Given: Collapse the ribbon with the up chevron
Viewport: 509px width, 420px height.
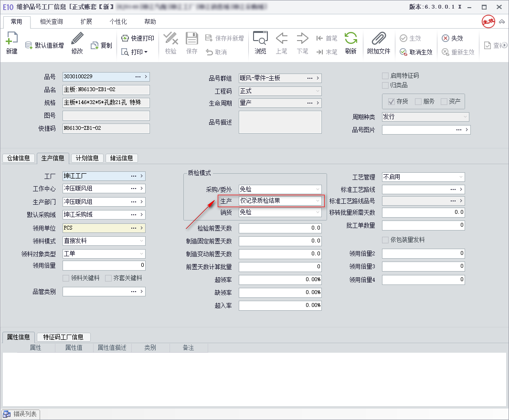Looking at the screenshot, I should coord(502,22).
